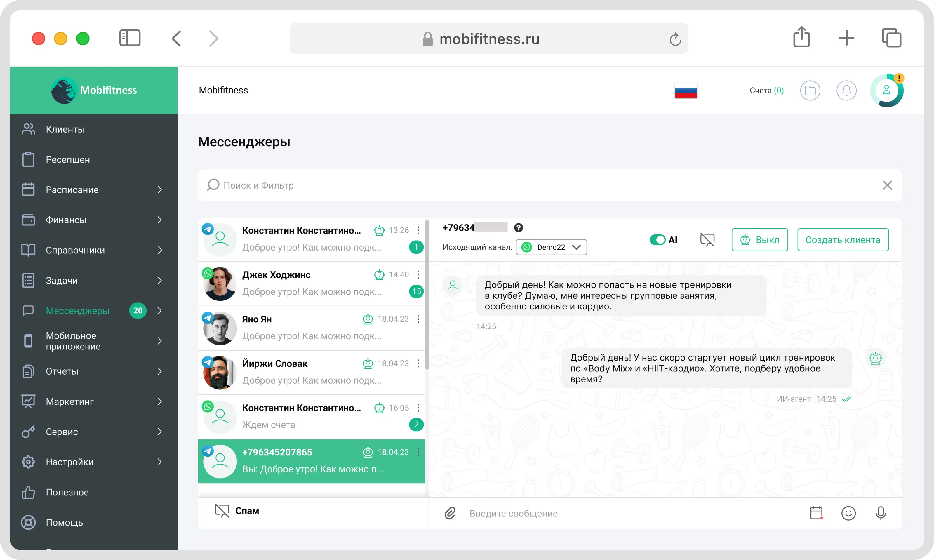Click the attach file paperclip icon
The image size is (934, 560).
coord(450,513)
